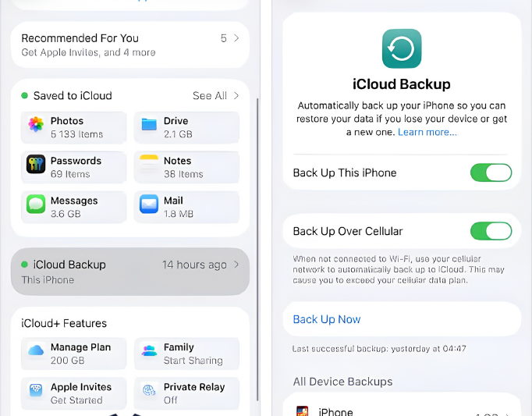The image size is (532, 416).
Task: Tap 'Get Started' under Apple Invites
Action: coord(76,400)
